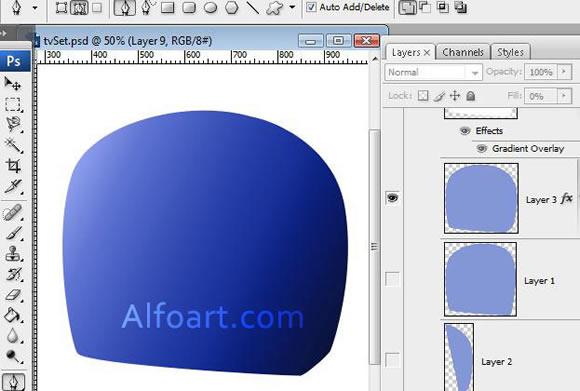Select the Dodge tool
This screenshot has width=580, height=391.
tap(13, 356)
